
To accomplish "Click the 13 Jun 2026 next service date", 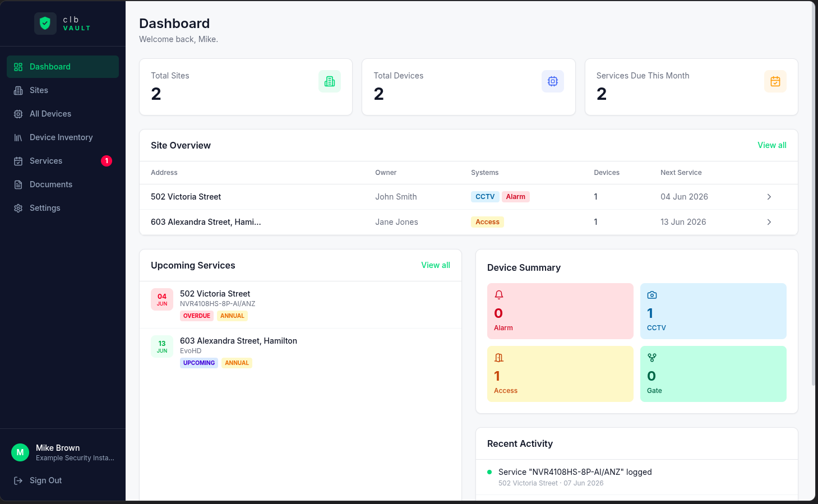I will click(683, 222).
